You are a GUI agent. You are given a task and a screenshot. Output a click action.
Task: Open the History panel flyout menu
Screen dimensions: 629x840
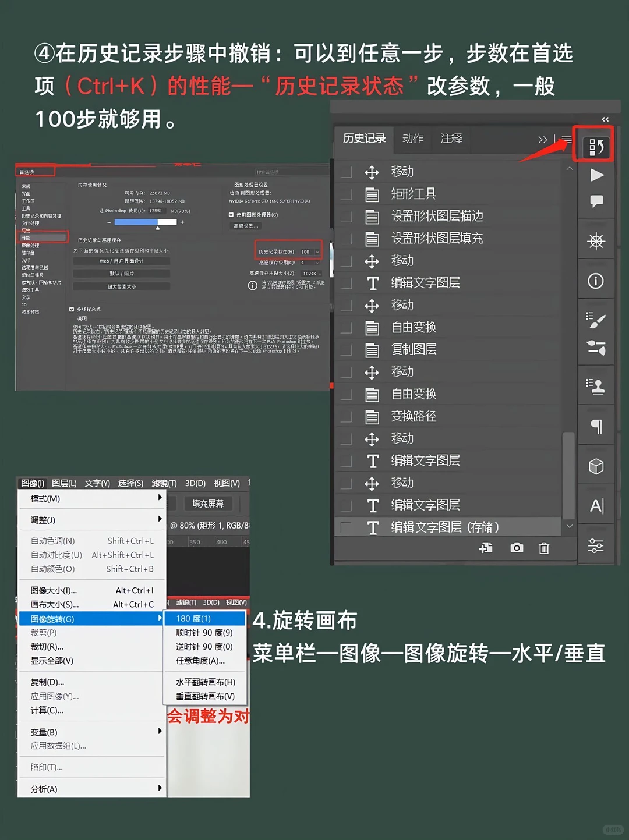[x=566, y=139]
